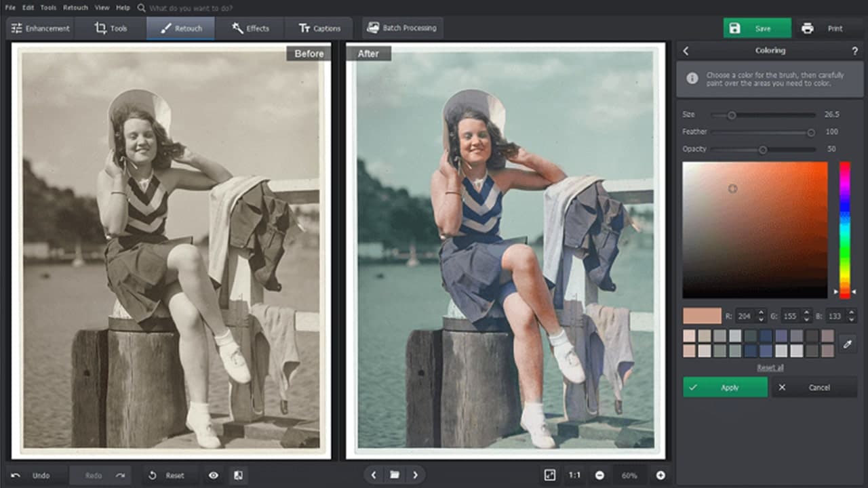Decrease the B value with the down stepper

tap(852, 319)
